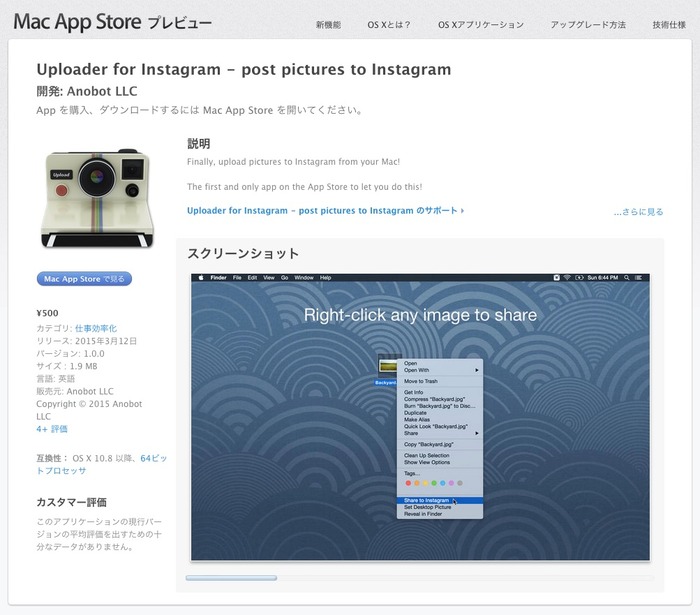Open the Go menu in the screenshot
700x615 pixels.
284,278
